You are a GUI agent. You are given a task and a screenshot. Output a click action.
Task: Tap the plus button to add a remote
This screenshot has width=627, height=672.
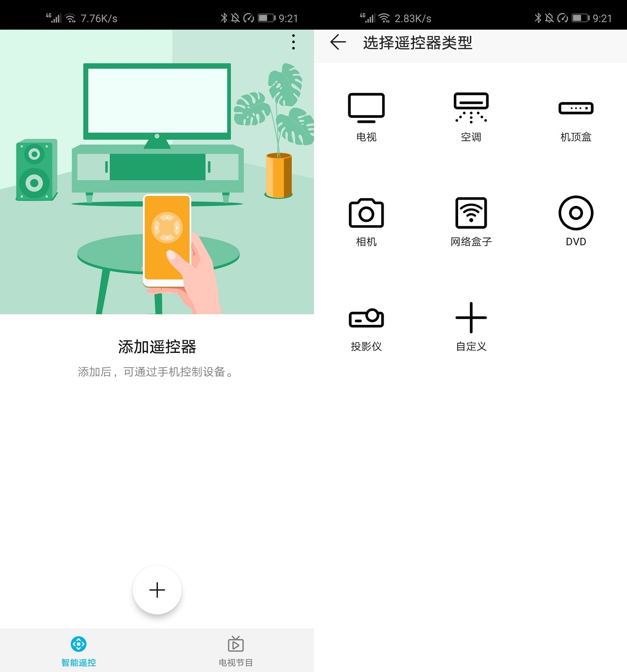157,590
